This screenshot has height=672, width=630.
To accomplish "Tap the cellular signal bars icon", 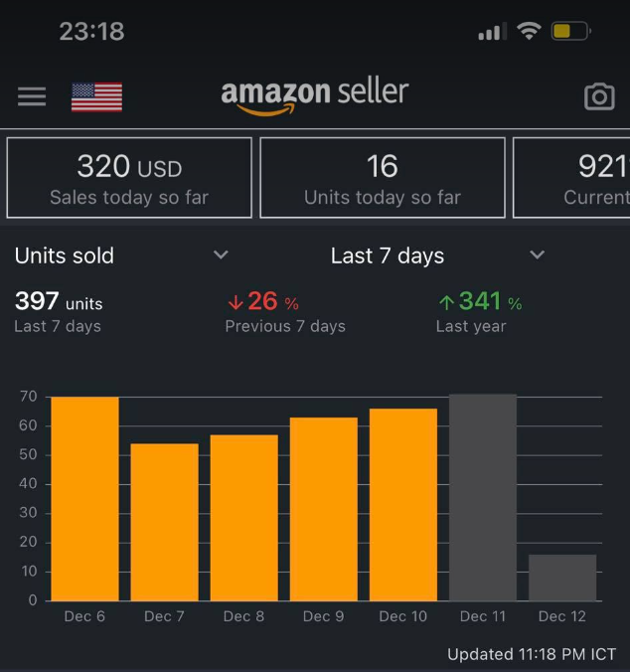I will [x=493, y=31].
